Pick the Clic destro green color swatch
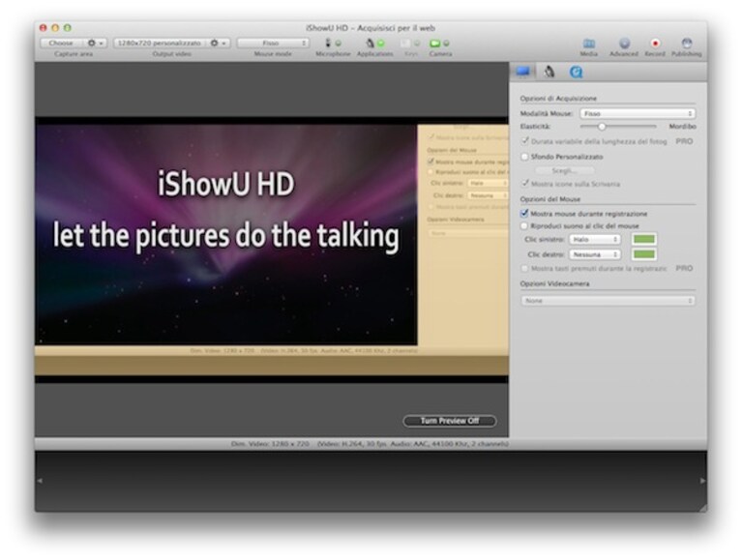The width and height of the screenshot is (742, 560). (x=644, y=254)
